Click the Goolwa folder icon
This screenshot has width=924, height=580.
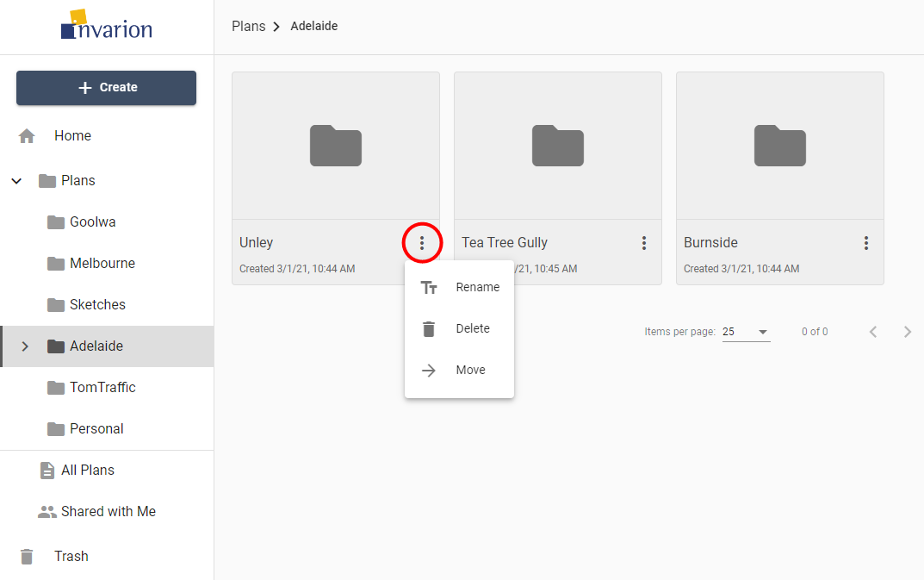pos(56,221)
